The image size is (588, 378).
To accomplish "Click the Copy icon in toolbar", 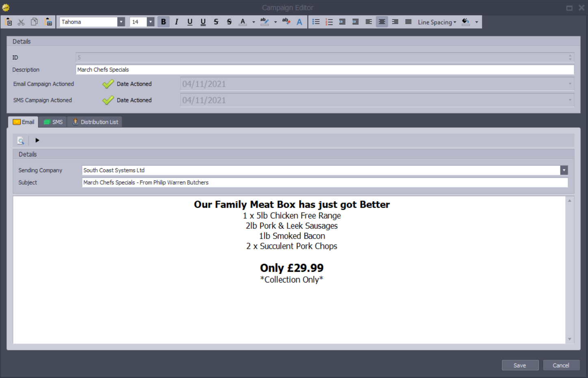I will click(35, 22).
